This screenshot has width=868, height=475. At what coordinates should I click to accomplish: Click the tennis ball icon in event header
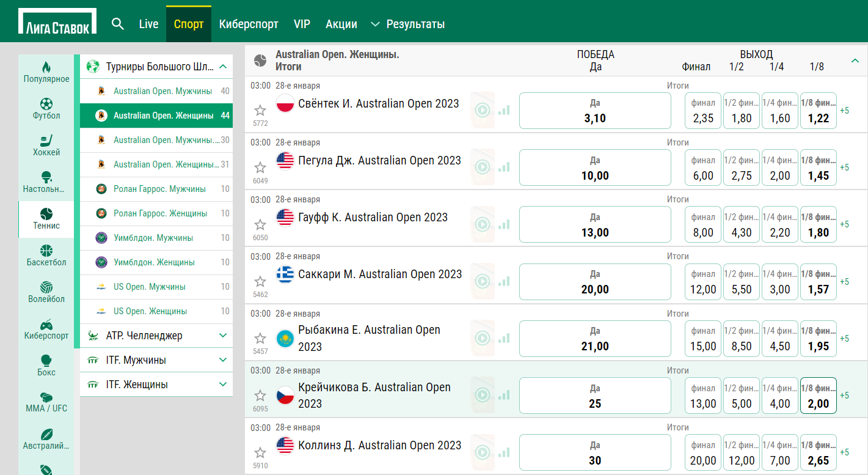(x=261, y=61)
